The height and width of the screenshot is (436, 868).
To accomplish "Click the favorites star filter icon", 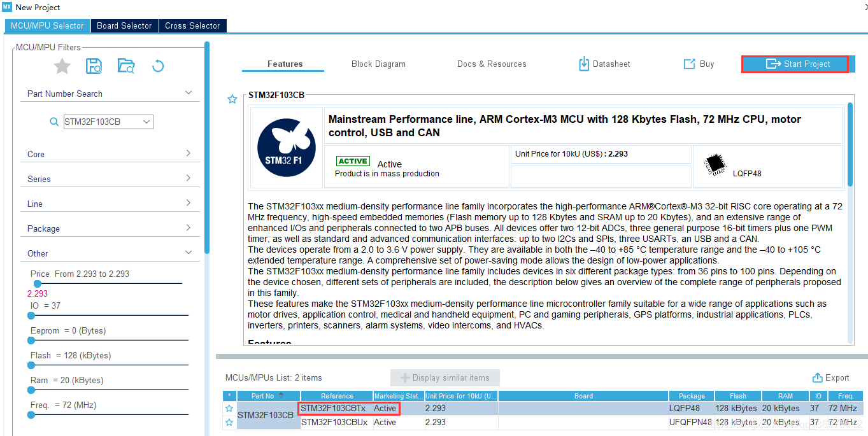I will coord(62,66).
